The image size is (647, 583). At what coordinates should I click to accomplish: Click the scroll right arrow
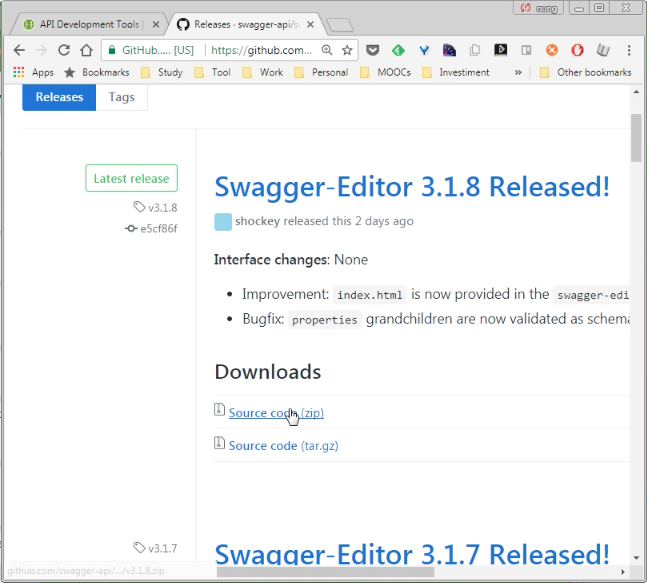(623, 572)
